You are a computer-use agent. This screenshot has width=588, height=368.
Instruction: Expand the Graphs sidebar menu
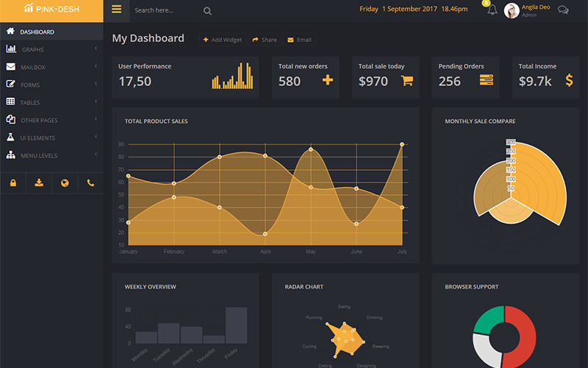point(32,49)
